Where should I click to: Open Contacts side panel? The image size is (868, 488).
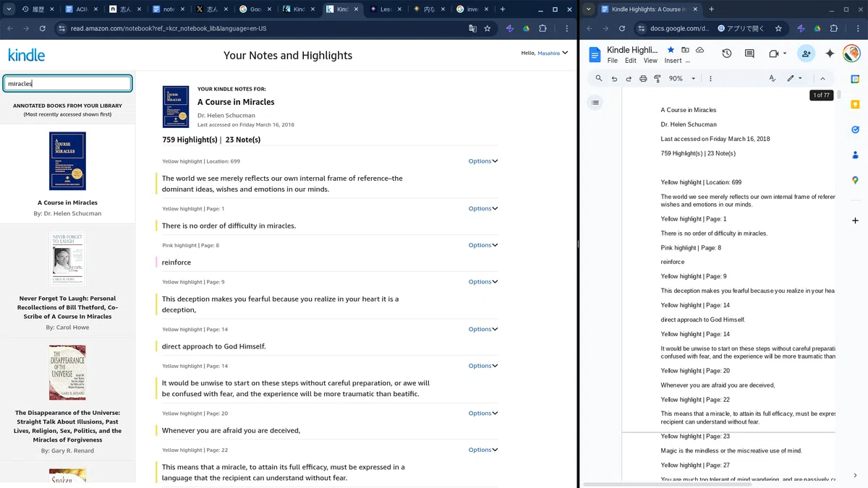coord(855,155)
